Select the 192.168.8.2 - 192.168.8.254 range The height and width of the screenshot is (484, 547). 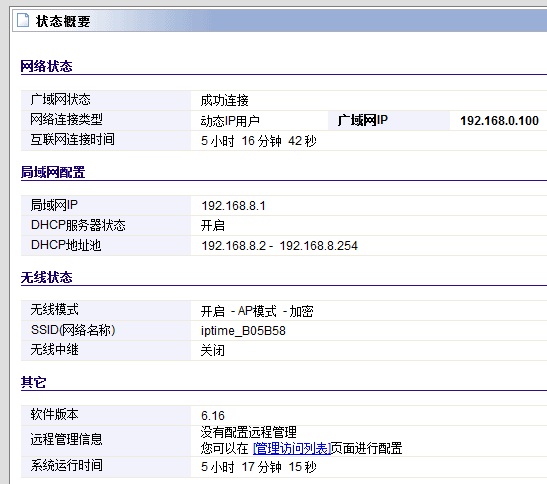pyautogui.click(x=279, y=246)
